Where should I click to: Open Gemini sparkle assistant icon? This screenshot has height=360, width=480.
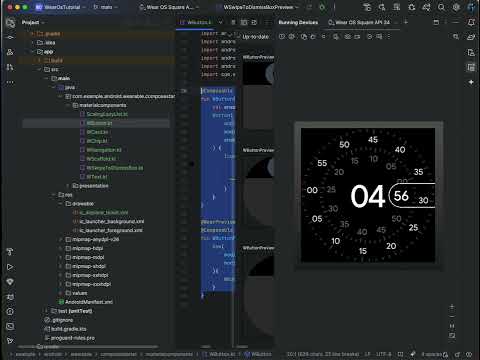(x=471, y=82)
